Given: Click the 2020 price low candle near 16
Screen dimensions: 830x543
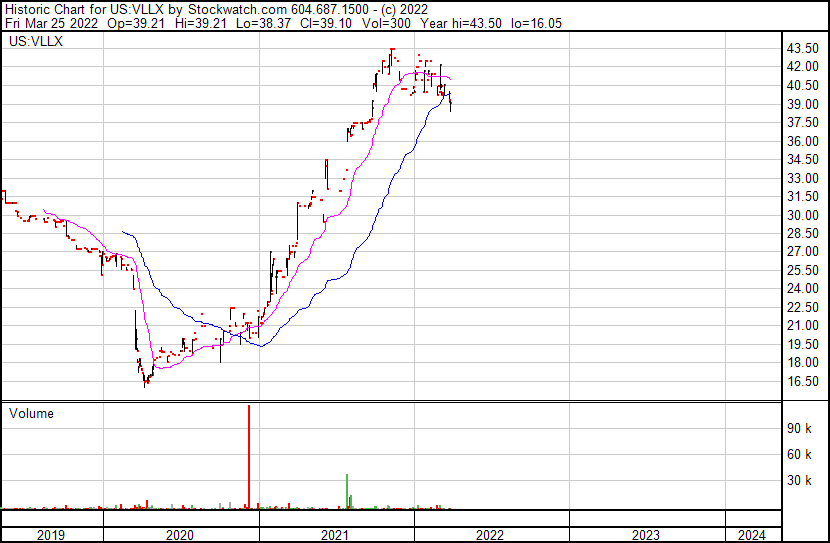Looking at the screenshot, I should click(x=146, y=381).
